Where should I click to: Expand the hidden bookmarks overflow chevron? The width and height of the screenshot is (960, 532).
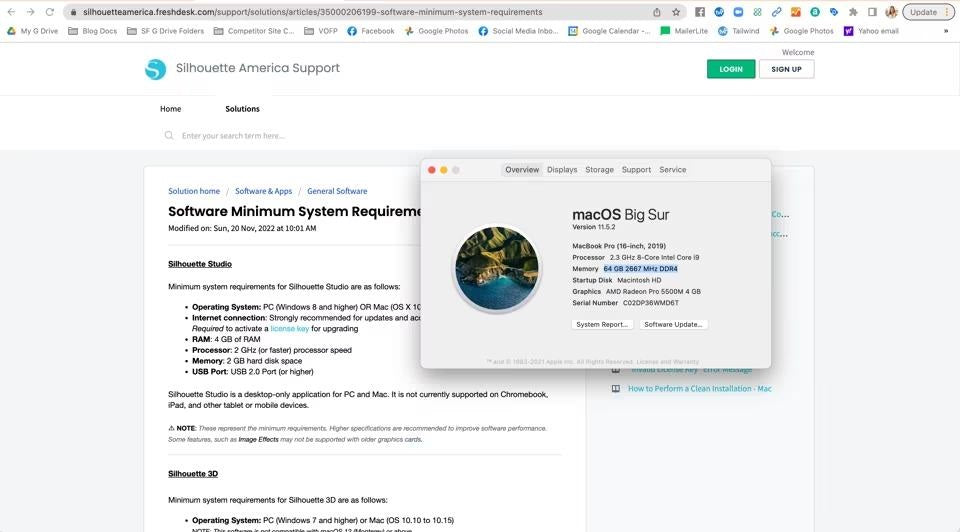(945, 31)
